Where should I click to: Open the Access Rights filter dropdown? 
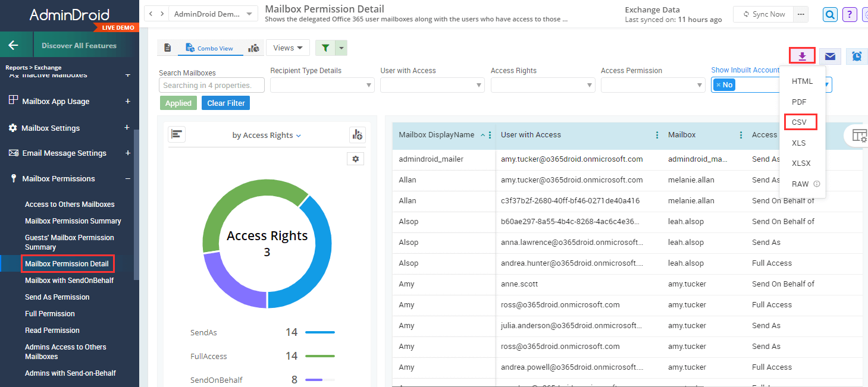click(x=543, y=86)
